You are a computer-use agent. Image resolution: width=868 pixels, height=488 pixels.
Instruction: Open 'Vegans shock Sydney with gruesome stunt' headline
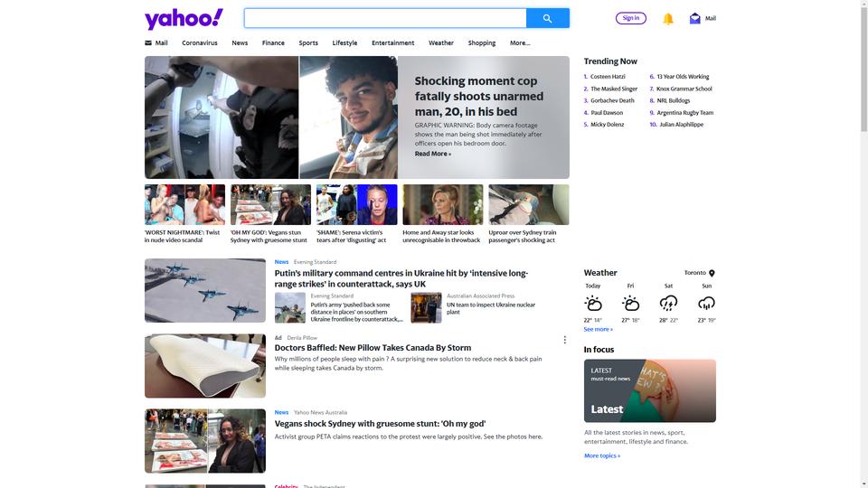pyautogui.click(x=380, y=424)
